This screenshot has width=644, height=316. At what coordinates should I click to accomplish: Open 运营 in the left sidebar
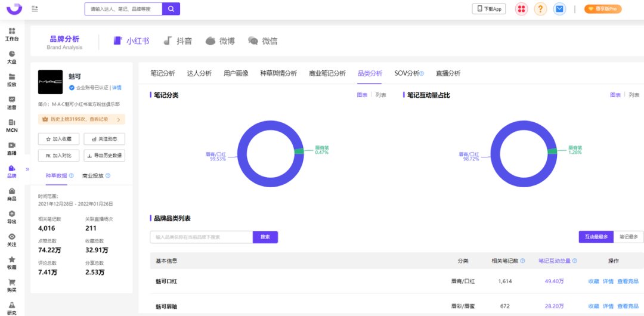pyautogui.click(x=12, y=103)
